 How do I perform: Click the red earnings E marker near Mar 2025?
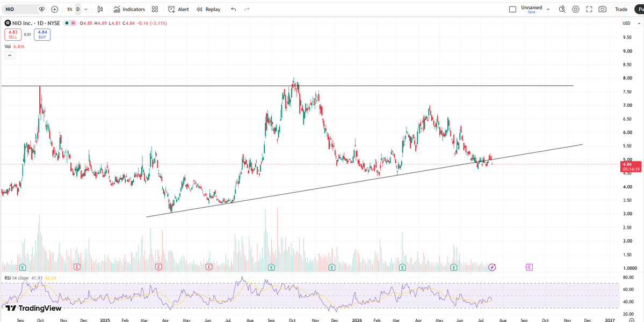(158, 267)
